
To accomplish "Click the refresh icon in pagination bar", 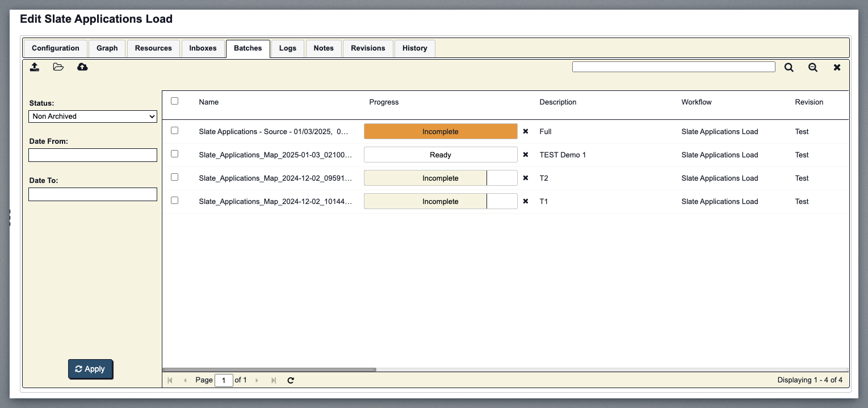I will (291, 380).
